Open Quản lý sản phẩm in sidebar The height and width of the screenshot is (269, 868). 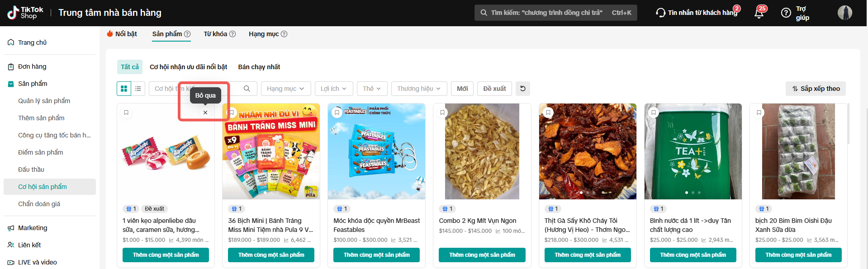[44, 101]
